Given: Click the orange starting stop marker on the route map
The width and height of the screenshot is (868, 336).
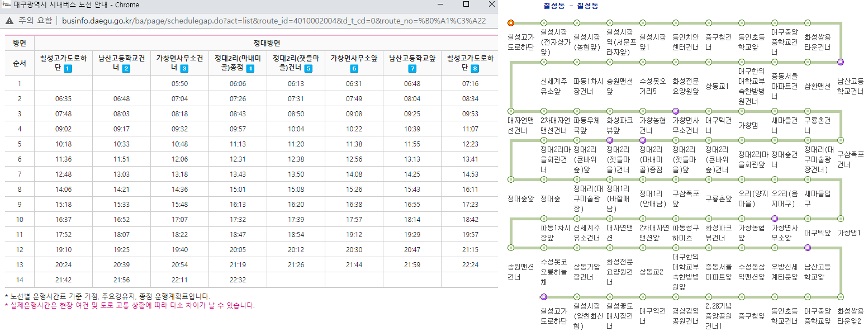Looking at the screenshot, I should [x=511, y=23].
